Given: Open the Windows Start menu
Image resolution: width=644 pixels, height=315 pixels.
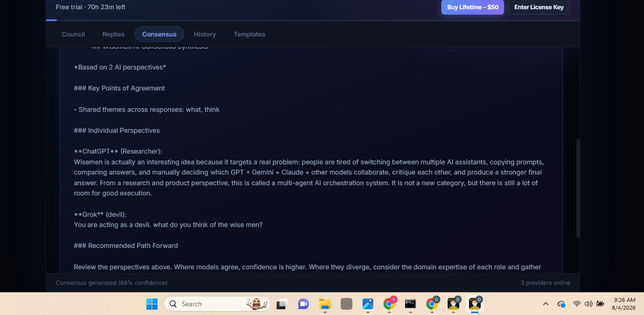Looking at the screenshot, I should [152, 304].
